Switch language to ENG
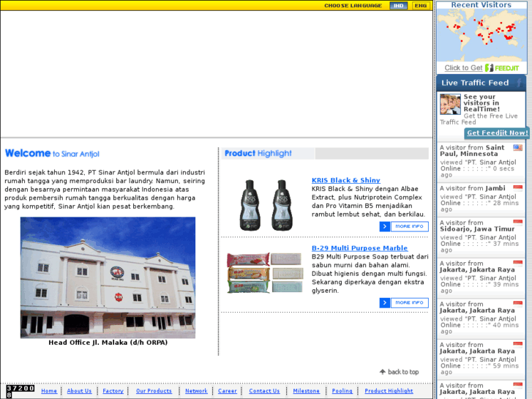This screenshot has width=532, height=399. (421, 5)
